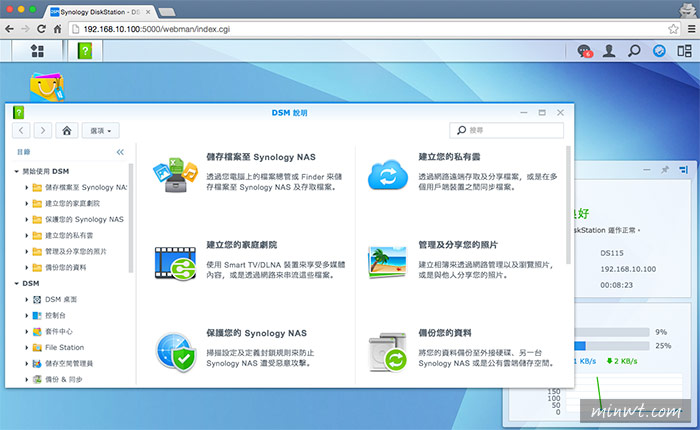Click the DSM 桌面 tree icon
700x430 pixels.
[x=37, y=300]
